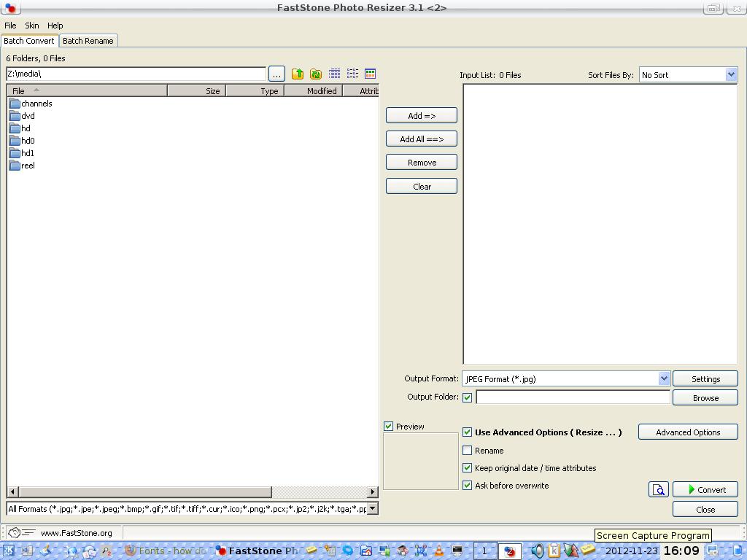
Task: Uncheck the Preview checkbox
Action: coord(388,426)
